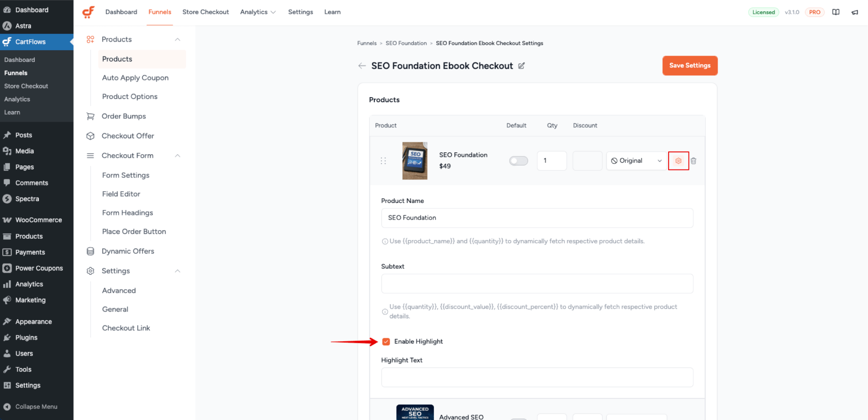This screenshot has width=868, height=420.
Task: Click the CartFlows logo icon
Action: (x=89, y=12)
